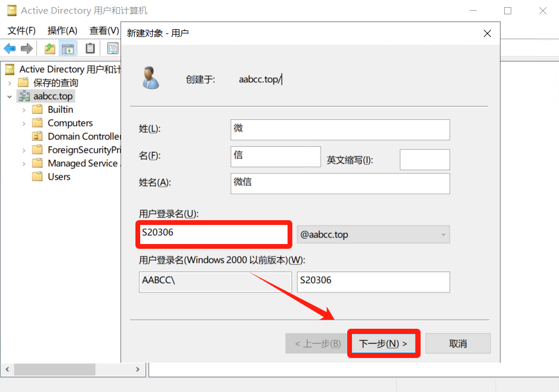Select the aabcc.top domain icon in tree
This screenshot has width=559, height=392.
[x=24, y=96]
